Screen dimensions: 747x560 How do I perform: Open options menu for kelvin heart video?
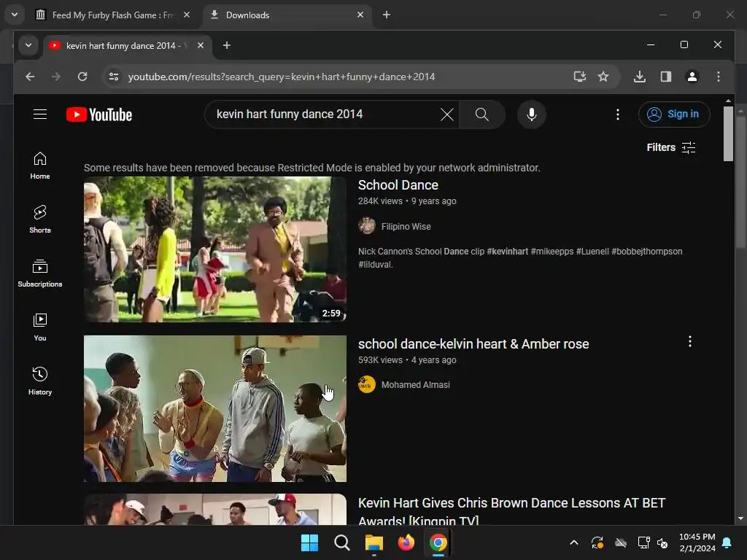tap(689, 341)
